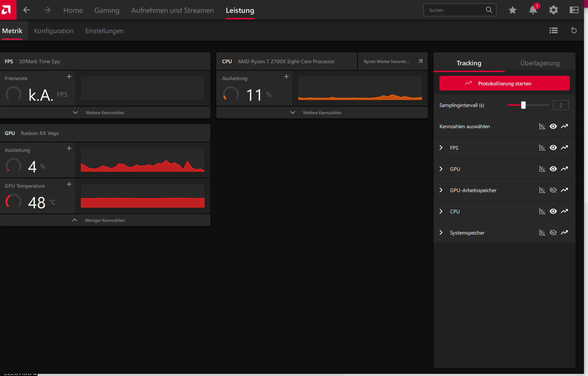Collapse GPU panel with Weniger Kennzahlen
588x376 pixels.
105,220
